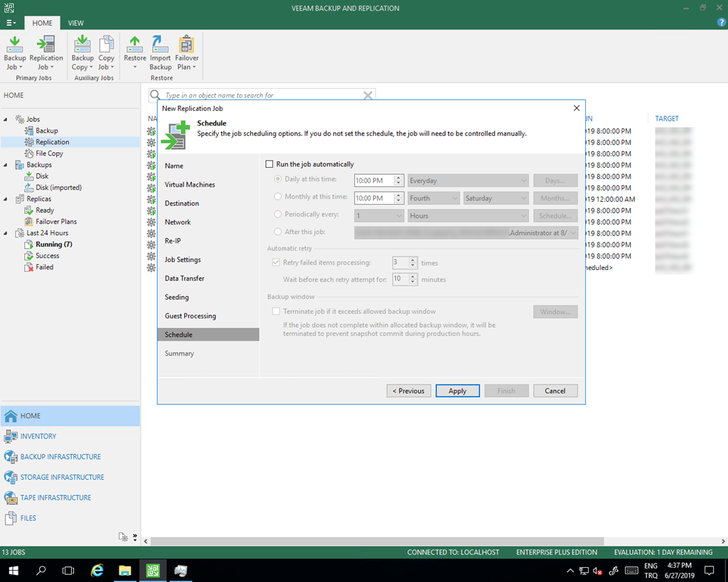Screen dimensions: 728x582
Task: Open File Explorer from the taskbar
Action: pyautogui.click(x=125, y=571)
